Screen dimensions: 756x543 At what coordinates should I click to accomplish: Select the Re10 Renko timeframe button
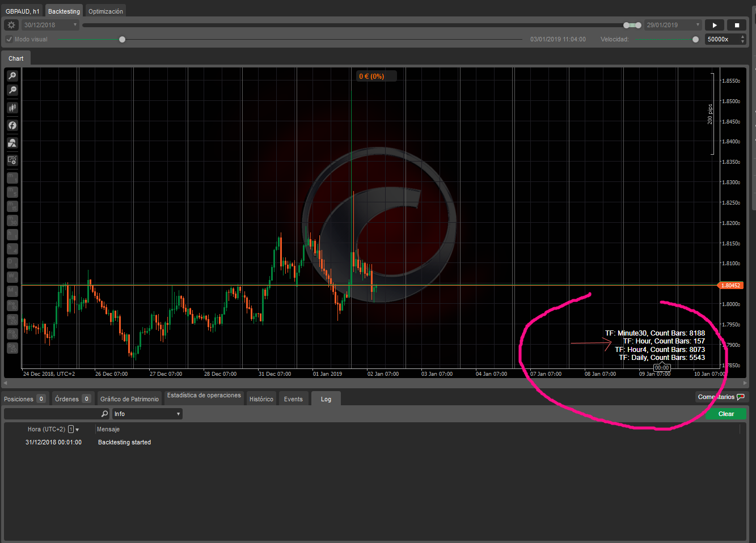point(12,305)
